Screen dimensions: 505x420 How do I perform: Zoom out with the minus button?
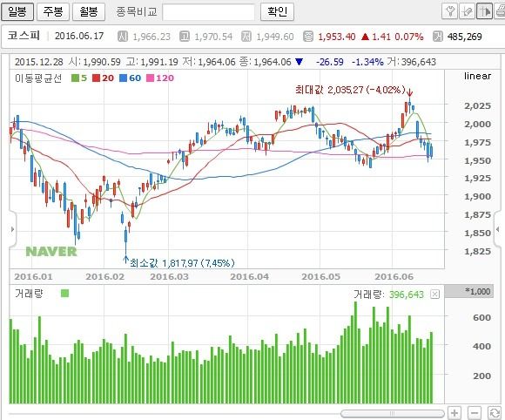(x=475, y=413)
